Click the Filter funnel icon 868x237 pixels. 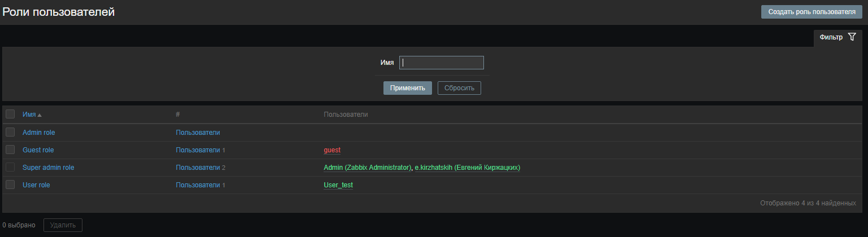(852, 37)
